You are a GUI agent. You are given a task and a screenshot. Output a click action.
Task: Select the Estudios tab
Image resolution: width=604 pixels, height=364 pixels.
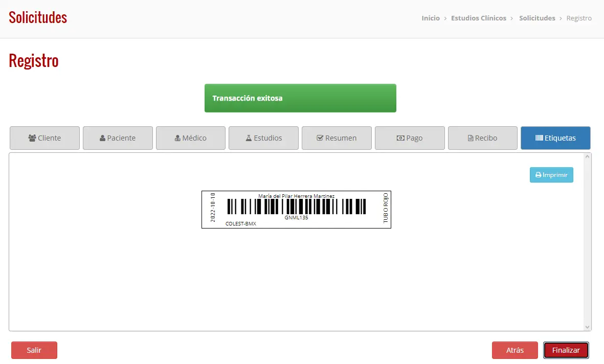point(263,138)
